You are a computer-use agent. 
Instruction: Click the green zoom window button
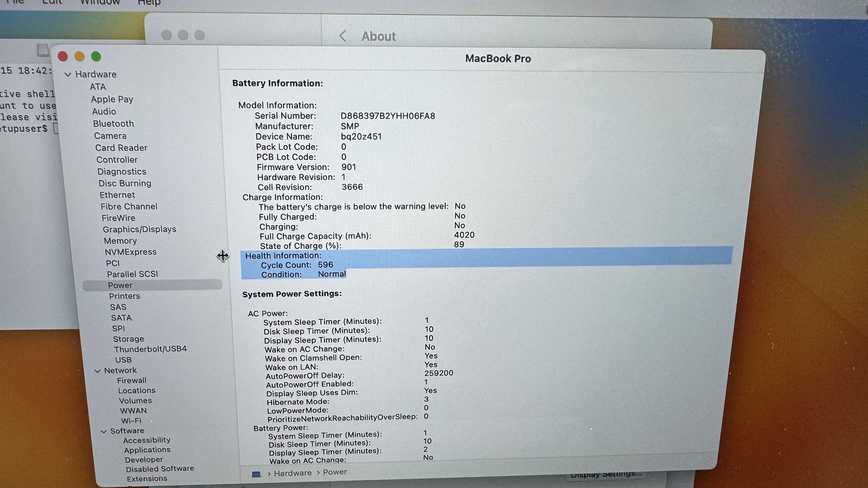pyautogui.click(x=96, y=56)
